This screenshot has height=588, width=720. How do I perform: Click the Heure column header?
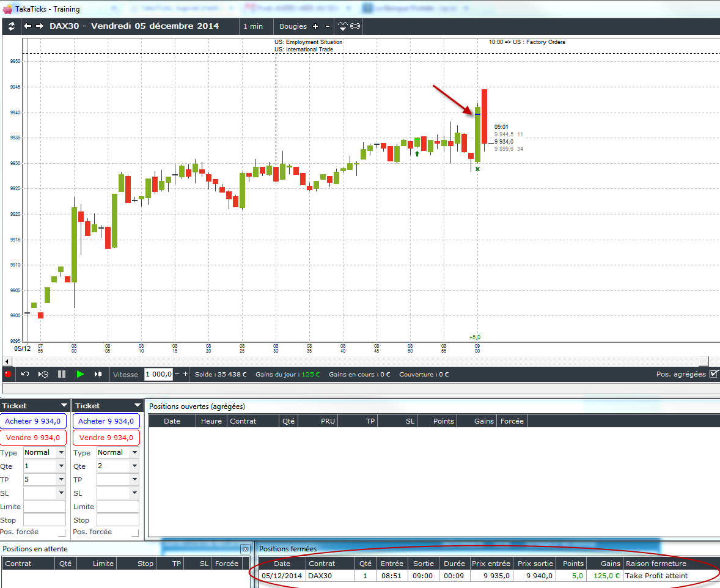tap(211, 421)
